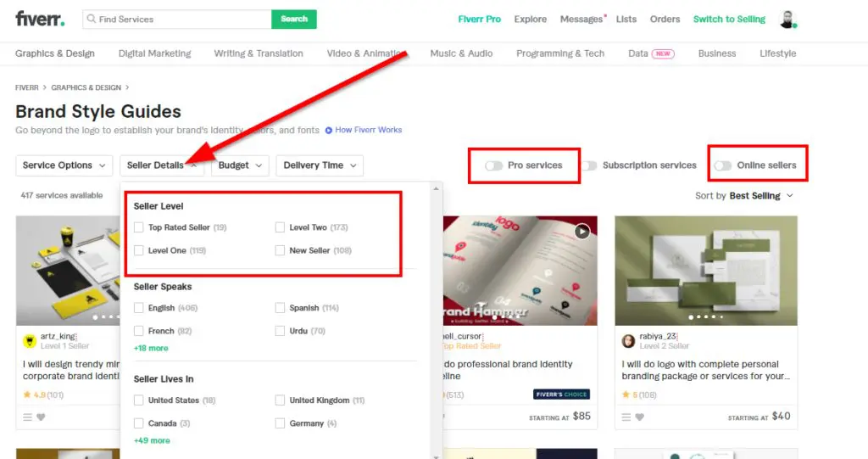This screenshot has height=459, width=868.
Task: Open Budget dropdown
Action: pyautogui.click(x=240, y=165)
